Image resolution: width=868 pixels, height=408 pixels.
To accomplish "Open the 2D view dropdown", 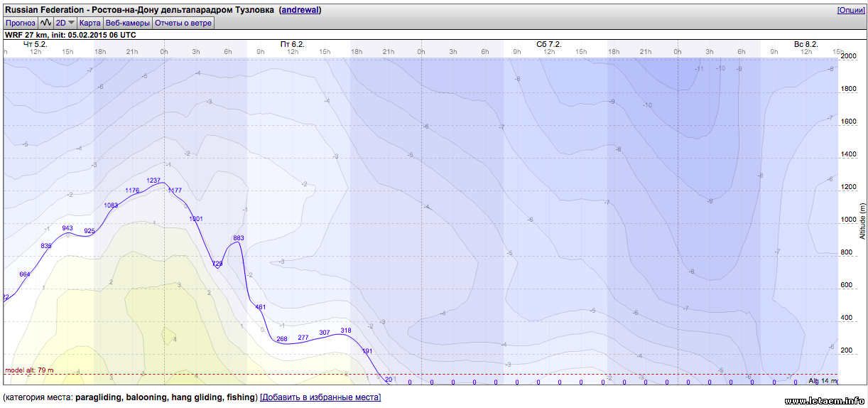I will pos(65,23).
